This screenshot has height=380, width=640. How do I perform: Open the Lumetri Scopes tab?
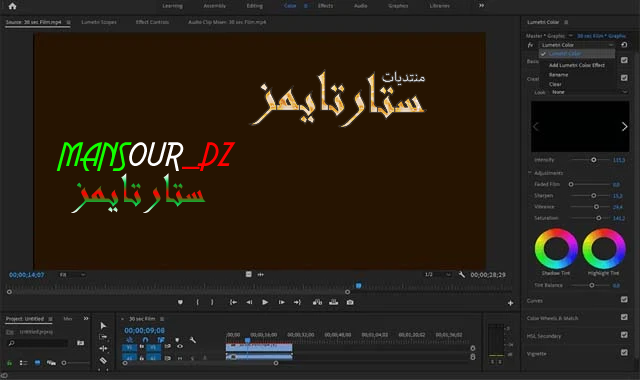tap(99, 22)
